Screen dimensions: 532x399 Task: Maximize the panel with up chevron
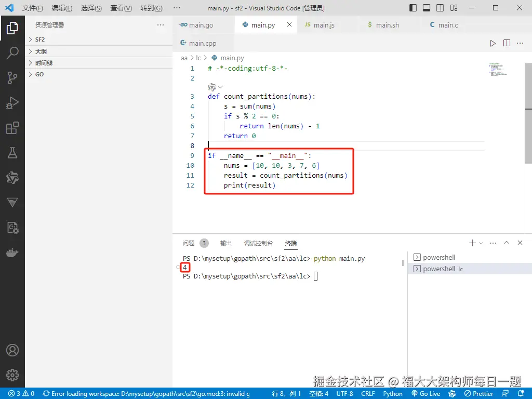click(x=507, y=243)
